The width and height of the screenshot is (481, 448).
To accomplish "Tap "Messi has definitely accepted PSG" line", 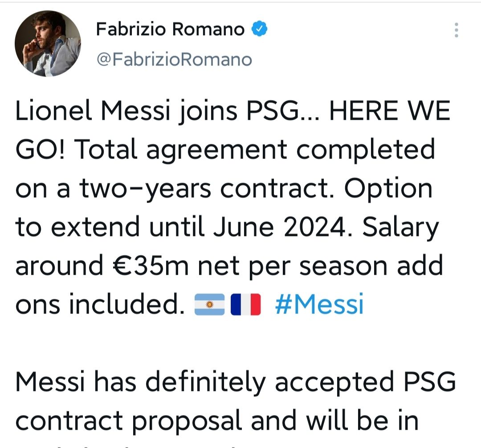I will tap(236, 382).
